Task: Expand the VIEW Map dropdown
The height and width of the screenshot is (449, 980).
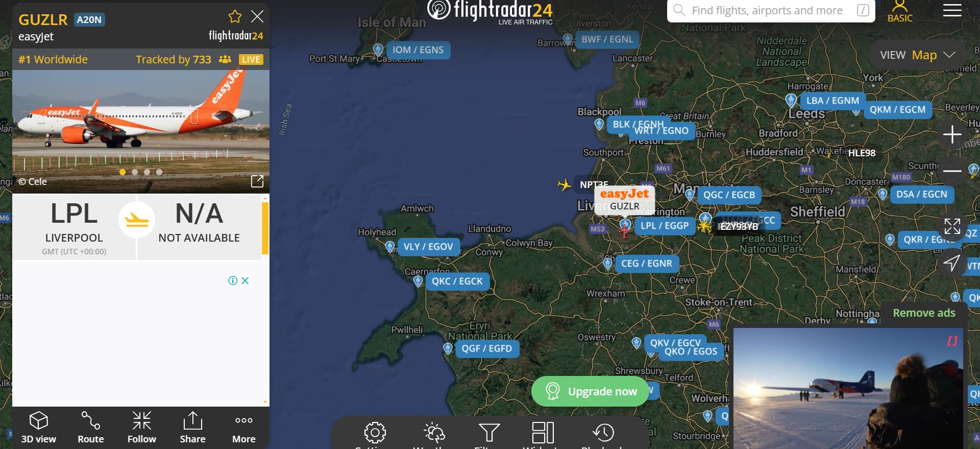Action: click(918, 55)
